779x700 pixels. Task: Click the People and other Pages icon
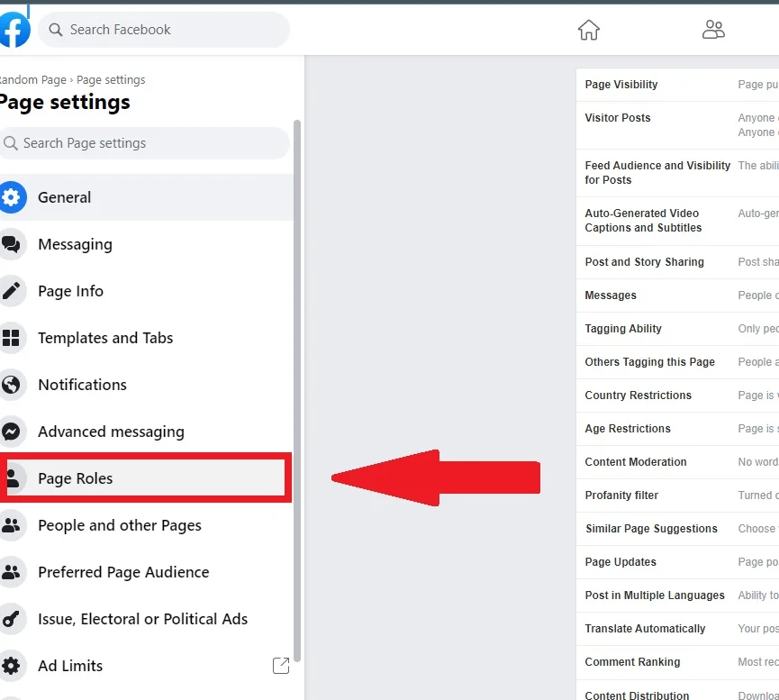[x=12, y=525]
